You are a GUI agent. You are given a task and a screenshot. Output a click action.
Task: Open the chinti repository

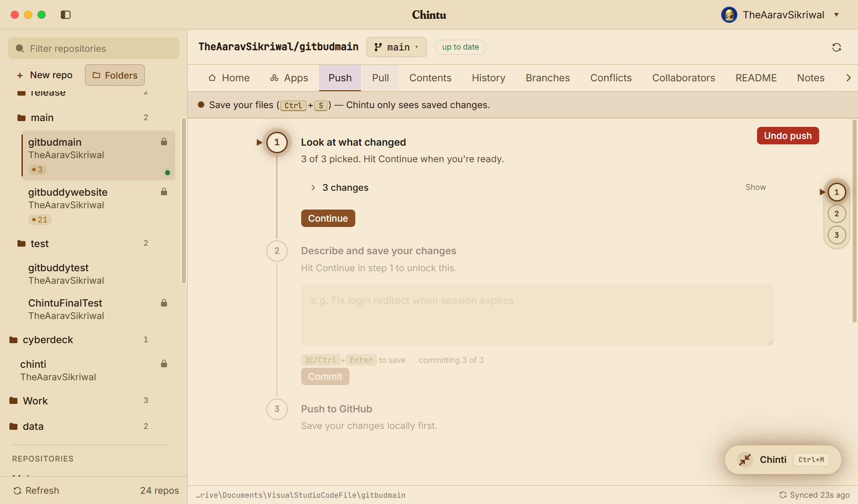(94, 370)
